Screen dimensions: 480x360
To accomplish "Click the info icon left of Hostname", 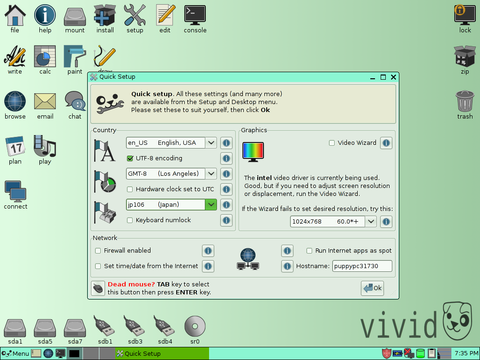I will [287, 266].
